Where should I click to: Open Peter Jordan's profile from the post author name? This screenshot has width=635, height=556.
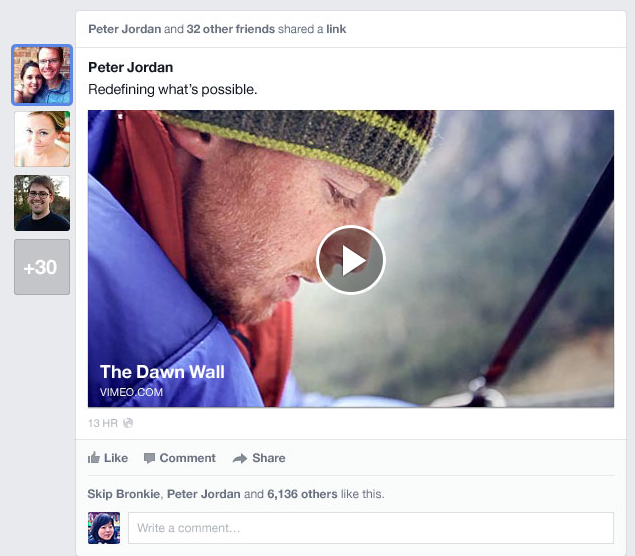coord(130,67)
